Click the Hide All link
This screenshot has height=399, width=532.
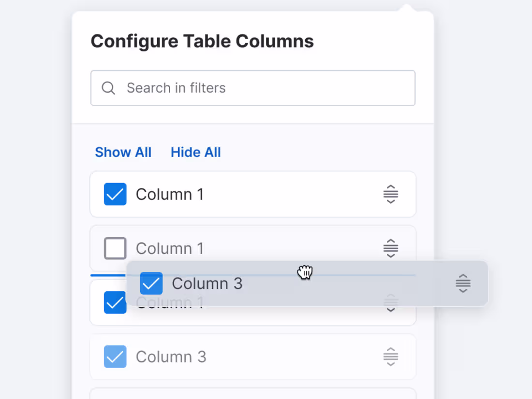195,152
